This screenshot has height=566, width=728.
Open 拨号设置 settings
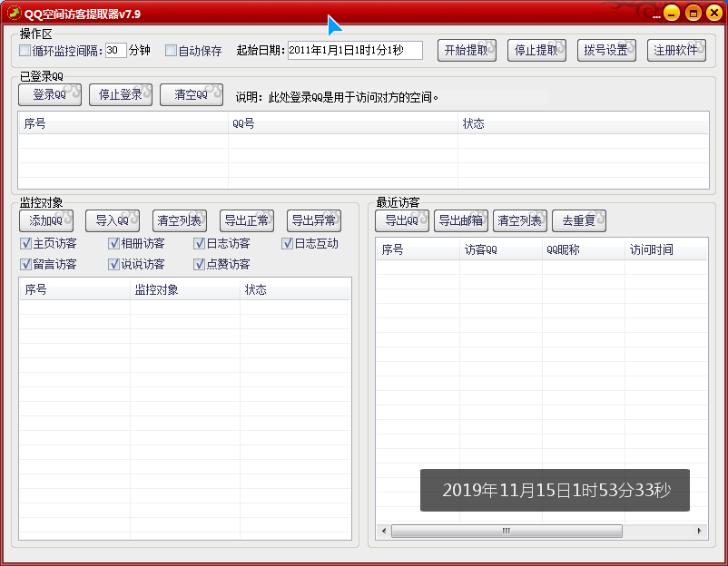pyautogui.click(x=606, y=50)
